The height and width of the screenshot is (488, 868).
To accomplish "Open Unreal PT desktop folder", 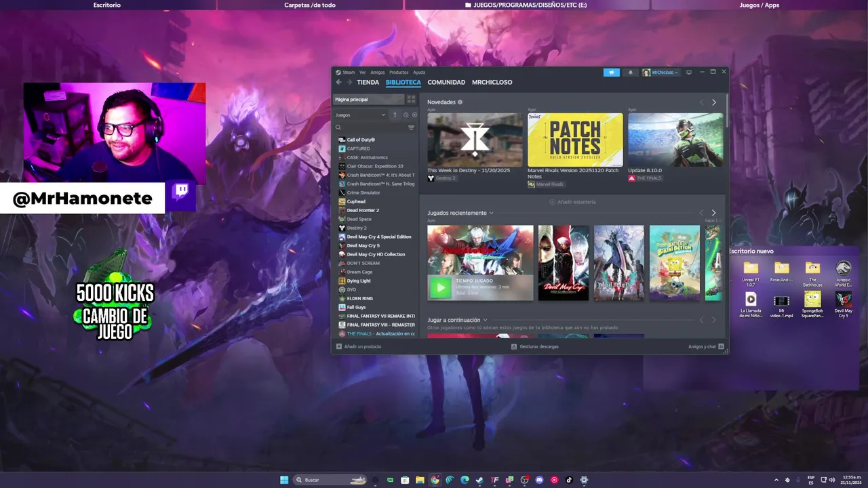I will click(751, 274).
